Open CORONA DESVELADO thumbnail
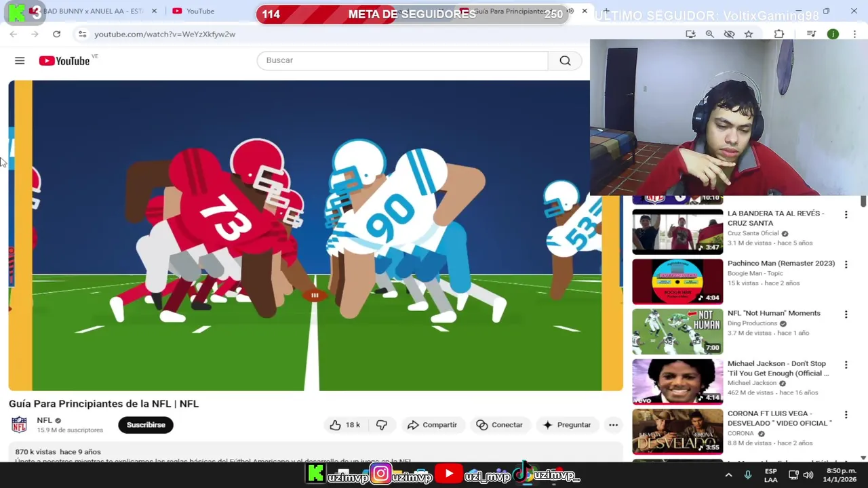The image size is (868, 488). (x=677, y=432)
